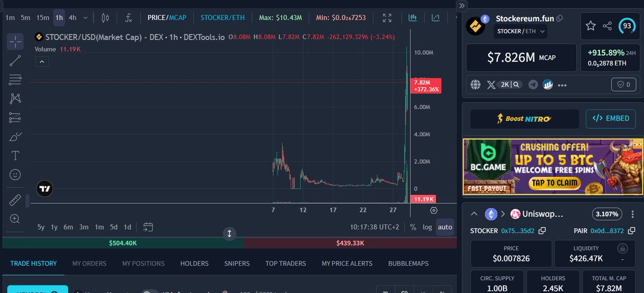Screen dimensions: 644x293
Task: Open MY PRICE ALERTS tab
Action: pyautogui.click(x=347, y=263)
